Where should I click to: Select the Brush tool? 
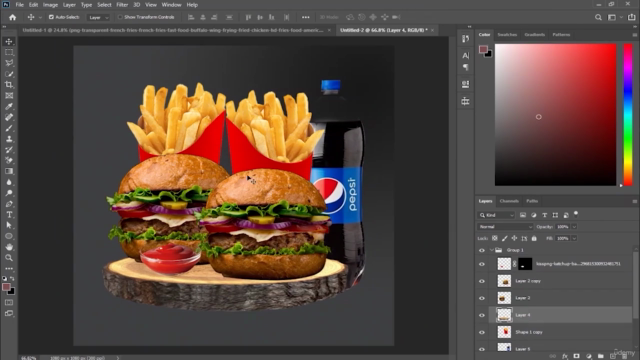9,128
